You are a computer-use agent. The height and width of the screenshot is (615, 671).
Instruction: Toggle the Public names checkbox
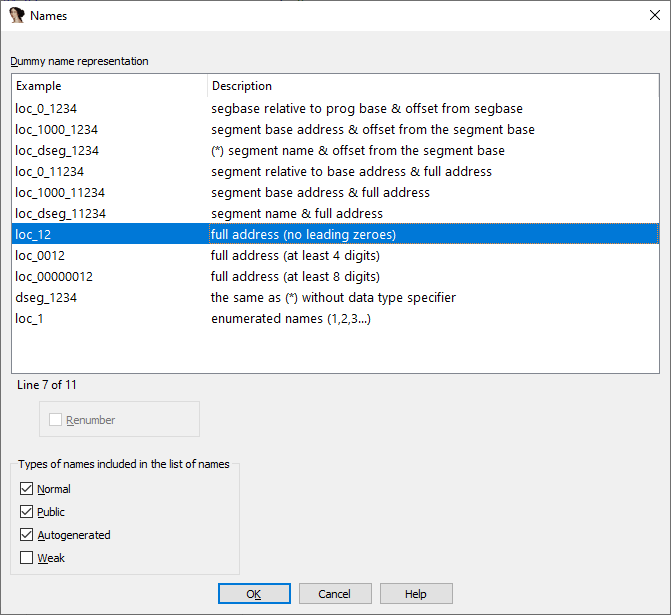point(27,511)
